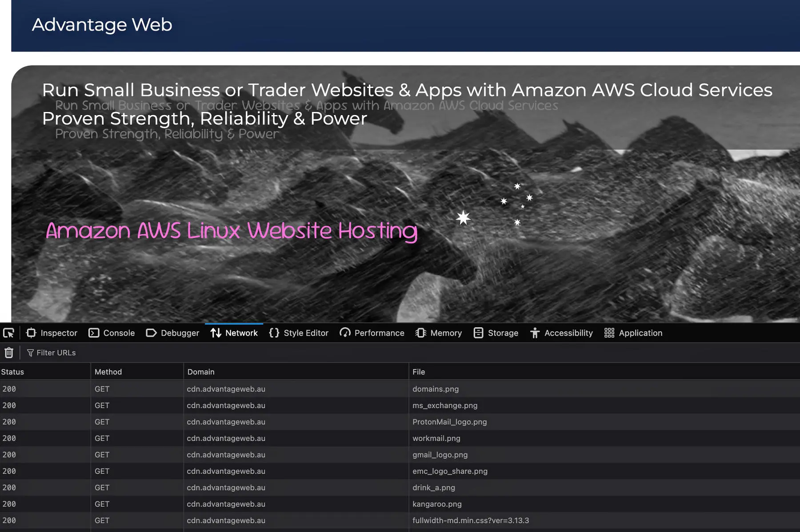
Task: Open the Inspector panel
Action: tap(52, 333)
